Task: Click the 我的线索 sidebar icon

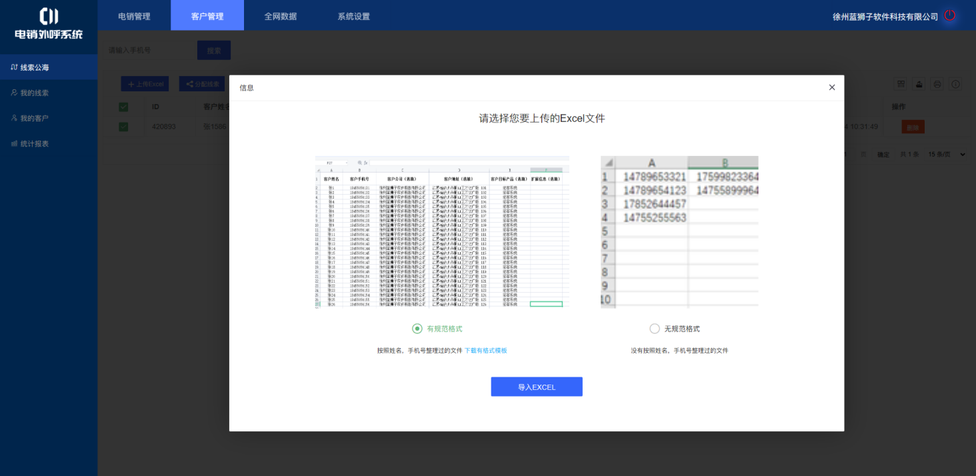Action: 14,93
